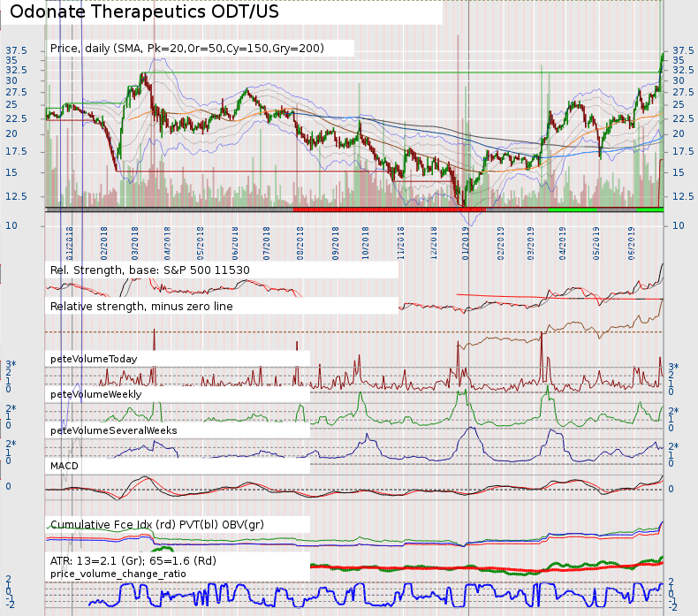Click the 04/2019 date label
Viewport: 698px width, 616px height.
coord(562,244)
